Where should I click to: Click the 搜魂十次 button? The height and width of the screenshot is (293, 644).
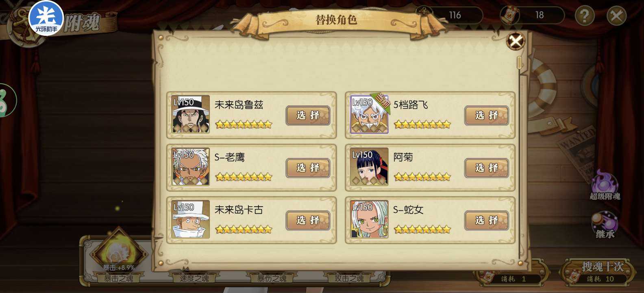point(597,272)
